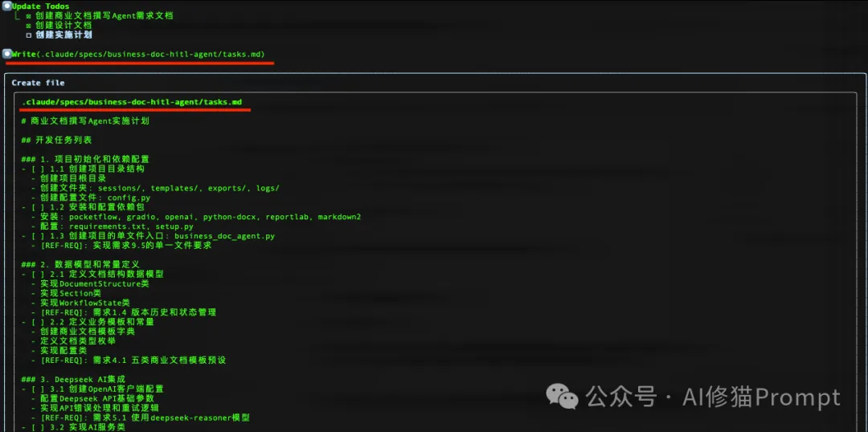Click the Write(.claude/specs/...tasks.md) command line
The image size is (868, 432).
[138, 54]
